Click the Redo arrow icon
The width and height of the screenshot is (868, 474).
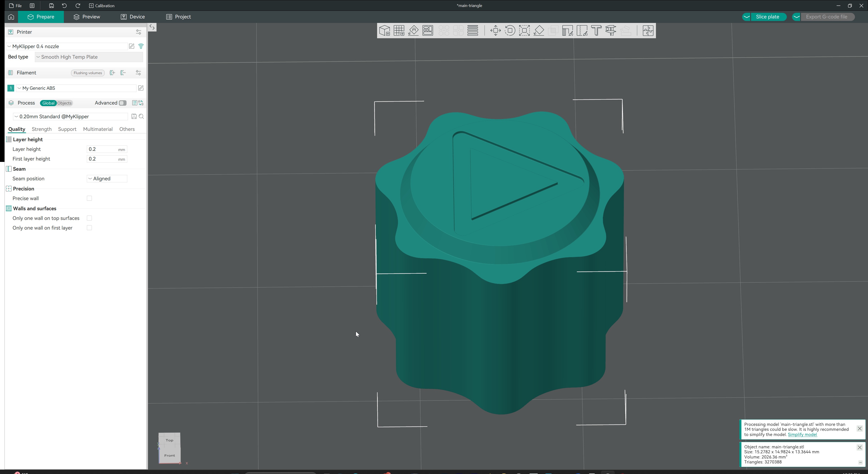coord(78,6)
